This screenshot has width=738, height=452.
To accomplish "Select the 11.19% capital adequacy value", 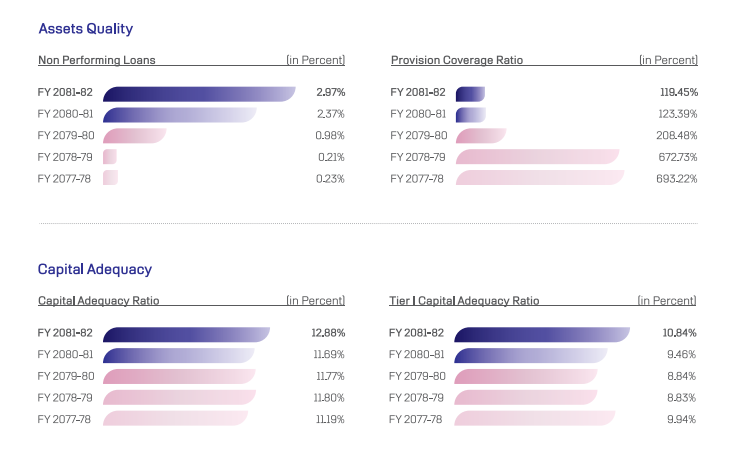I will [329, 419].
